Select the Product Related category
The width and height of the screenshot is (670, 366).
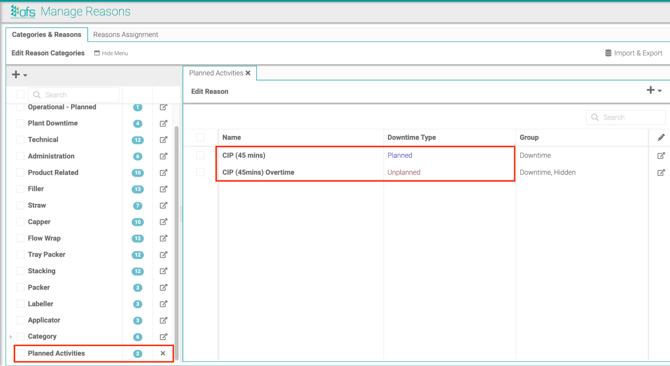click(53, 173)
